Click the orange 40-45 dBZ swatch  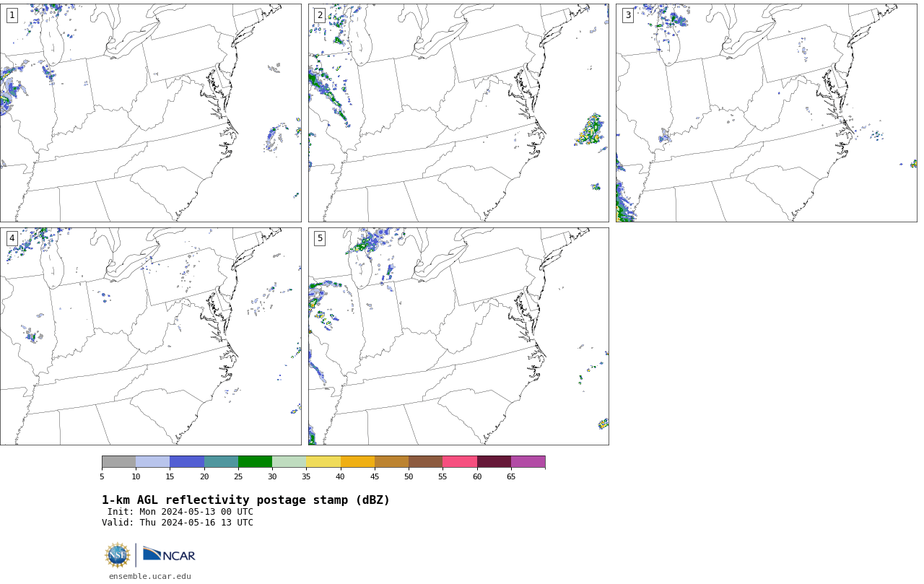[357, 462]
